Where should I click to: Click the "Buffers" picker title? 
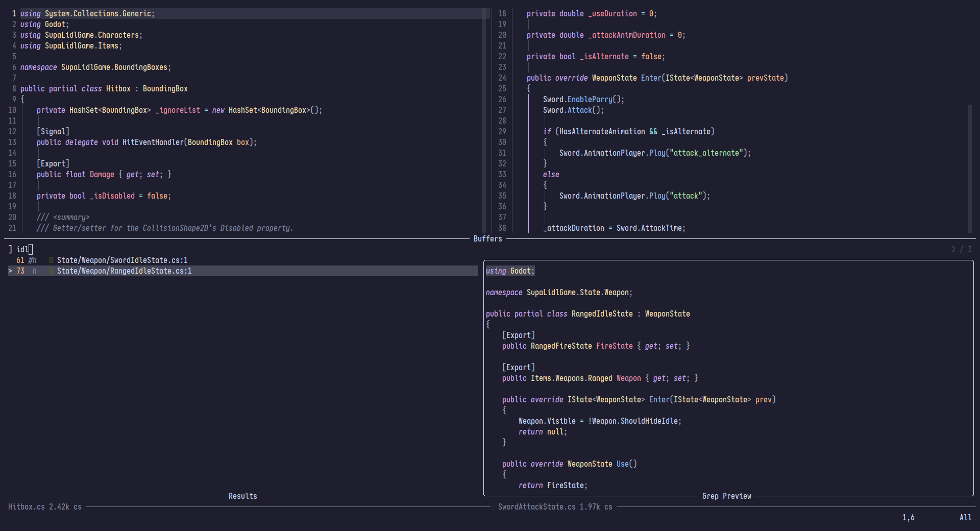[488, 238]
